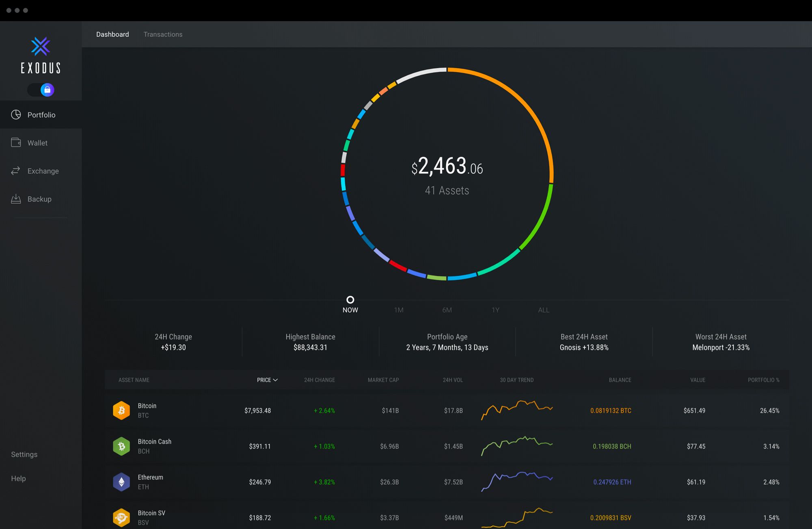Switch to the Transactions tab

click(x=163, y=34)
